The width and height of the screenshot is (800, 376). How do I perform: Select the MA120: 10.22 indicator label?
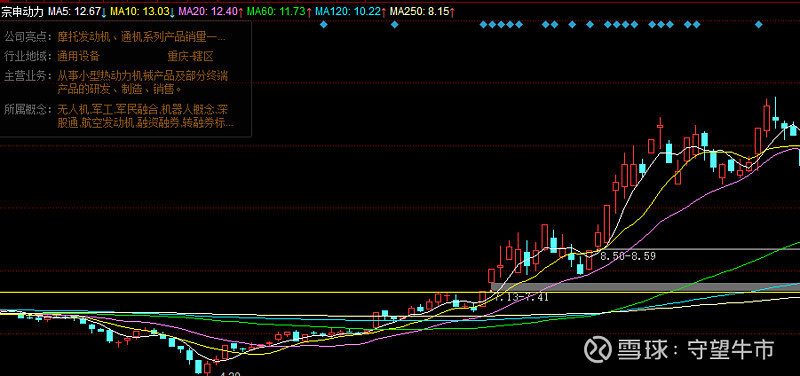[x=348, y=11]
